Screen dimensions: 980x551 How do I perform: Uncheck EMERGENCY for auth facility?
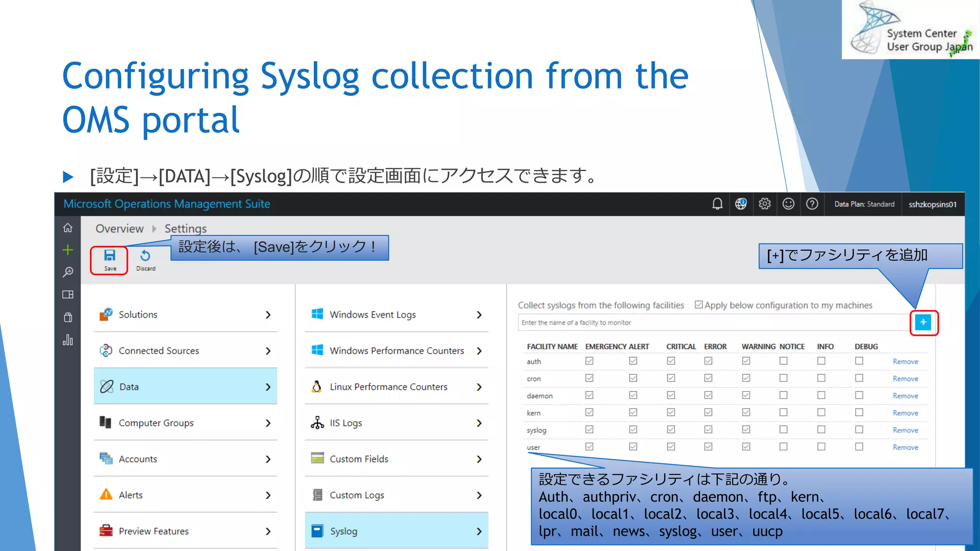click(x=590, y=361)
